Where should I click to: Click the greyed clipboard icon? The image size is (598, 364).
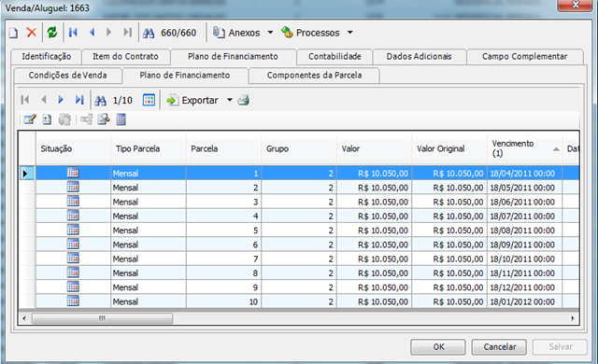(x=64, y=119)
